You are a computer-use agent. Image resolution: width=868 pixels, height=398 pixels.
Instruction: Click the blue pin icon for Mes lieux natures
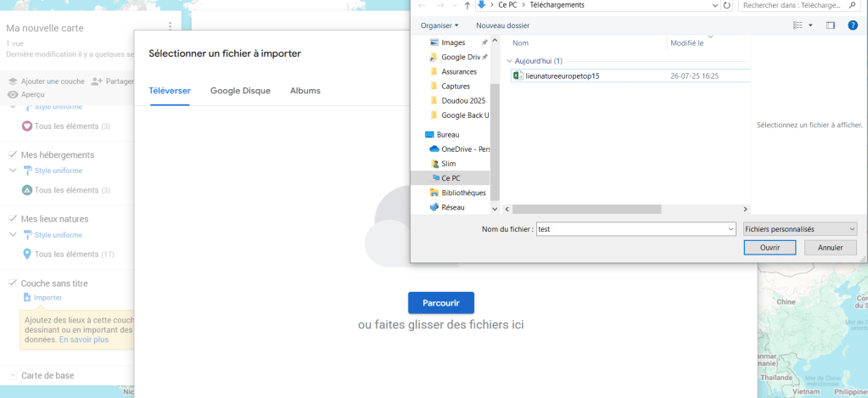pyautogui.click(x=27, y=255)
